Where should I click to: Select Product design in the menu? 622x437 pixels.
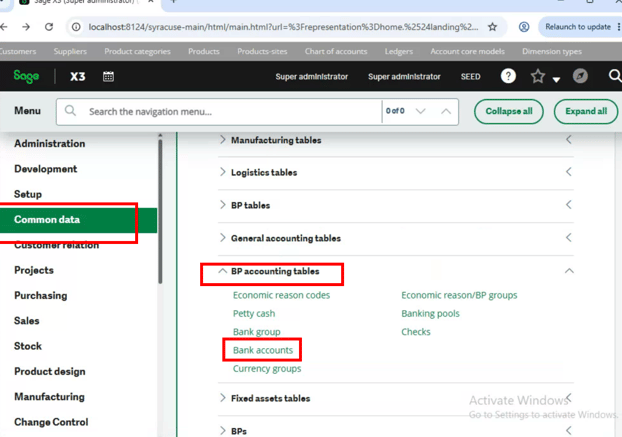(50, 371)
